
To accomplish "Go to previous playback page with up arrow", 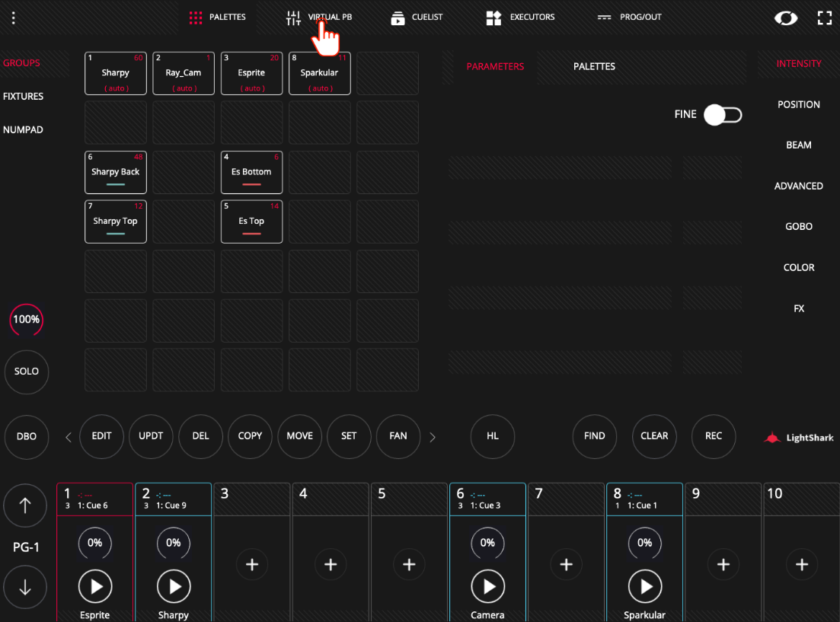I will click(25, 506).
